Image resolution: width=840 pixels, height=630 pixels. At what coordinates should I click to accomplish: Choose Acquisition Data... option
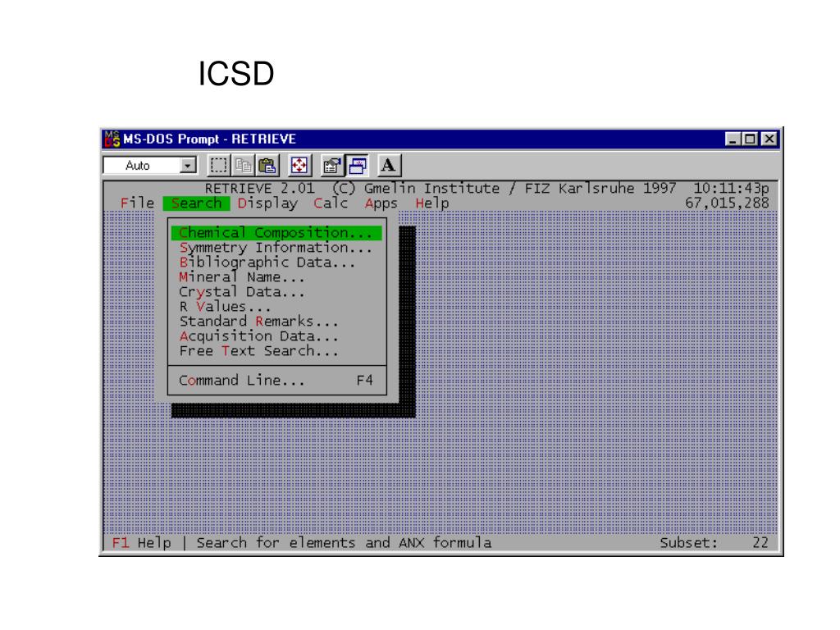277,336
